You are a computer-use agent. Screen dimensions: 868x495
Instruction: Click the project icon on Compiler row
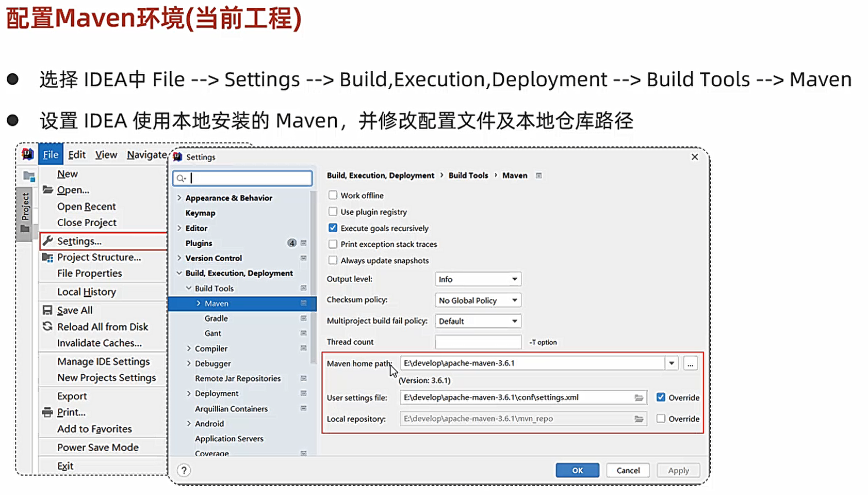click(x=303, y=348)
